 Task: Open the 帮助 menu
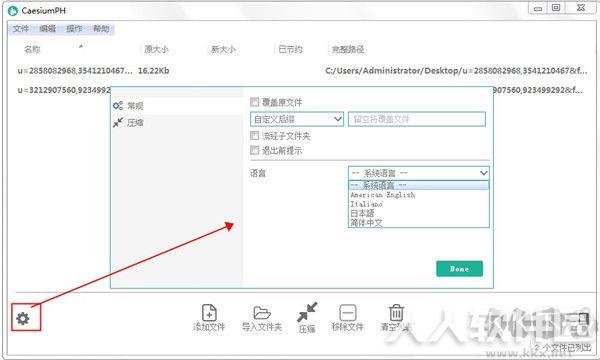coord(101,29)
